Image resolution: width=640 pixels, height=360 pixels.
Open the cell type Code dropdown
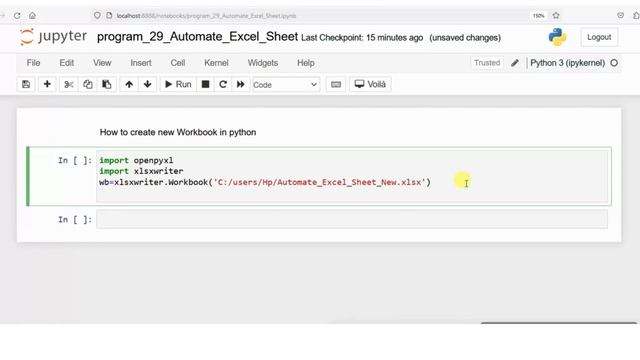pos(285,85)
